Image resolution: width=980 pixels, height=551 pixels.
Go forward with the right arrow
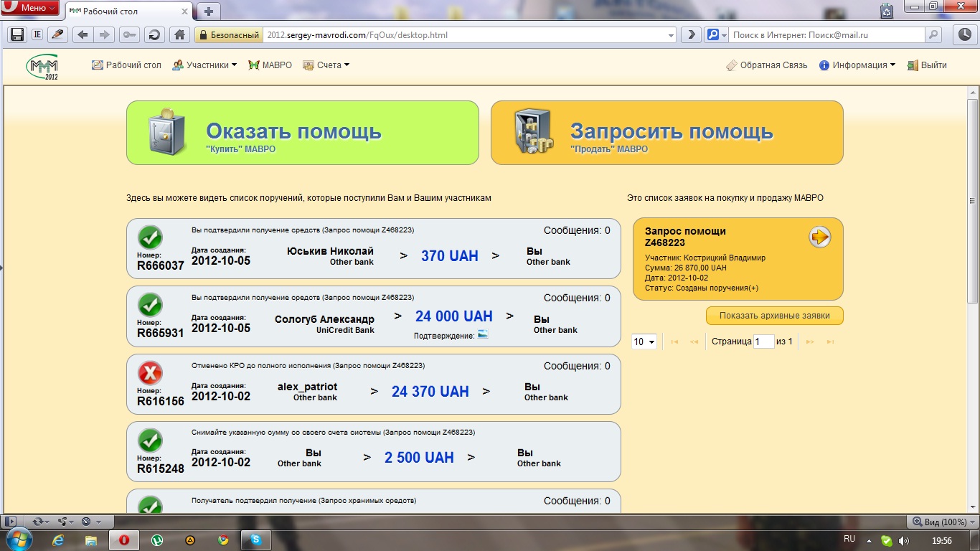(x=105, y=34)
